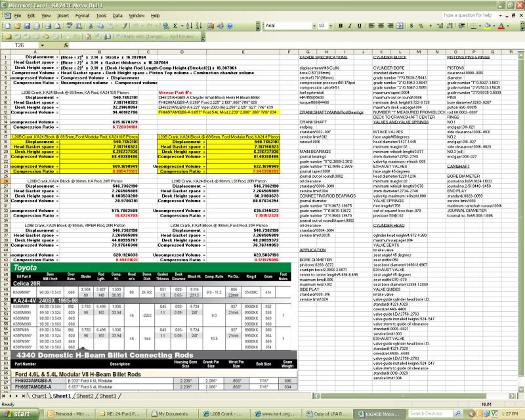The image size is (525, 420).
Task: Apply Merge and Center to cells
Action: (x=400, y=26)
